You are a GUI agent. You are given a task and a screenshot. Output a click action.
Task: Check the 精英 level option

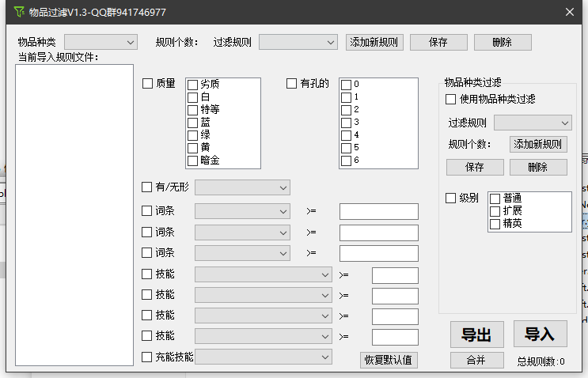(x=495, y=224)
